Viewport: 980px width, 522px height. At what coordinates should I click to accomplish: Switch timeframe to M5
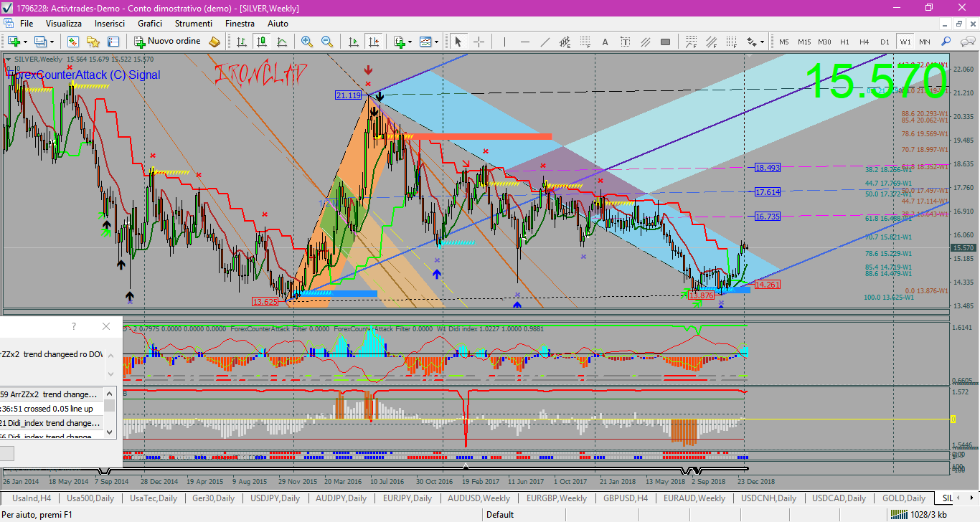784,42
